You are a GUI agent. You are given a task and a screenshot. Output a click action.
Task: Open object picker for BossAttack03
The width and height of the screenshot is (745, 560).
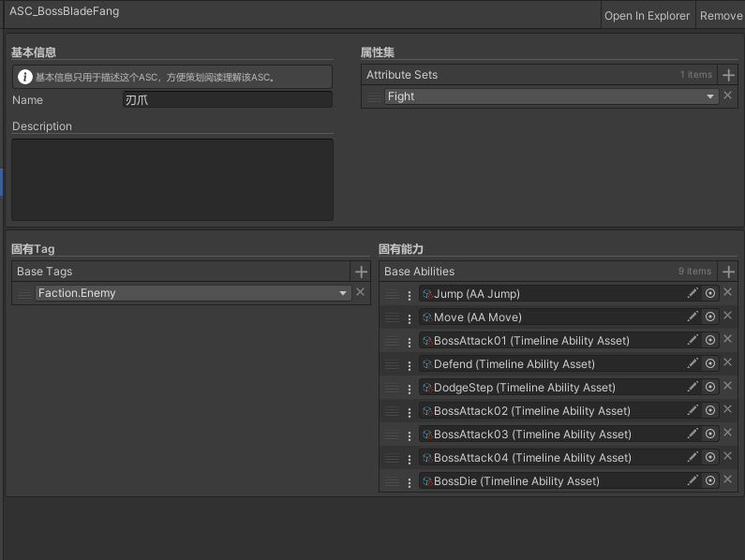tap(710, 434)
